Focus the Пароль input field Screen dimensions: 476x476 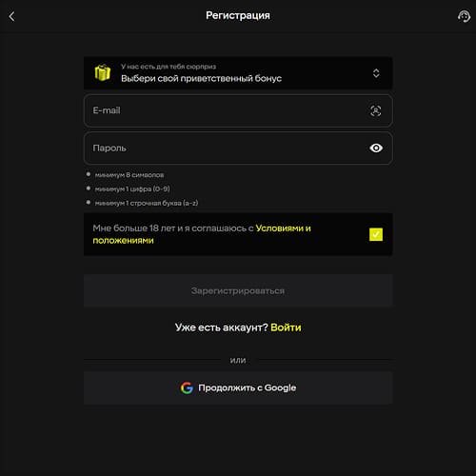click(238, 149)
